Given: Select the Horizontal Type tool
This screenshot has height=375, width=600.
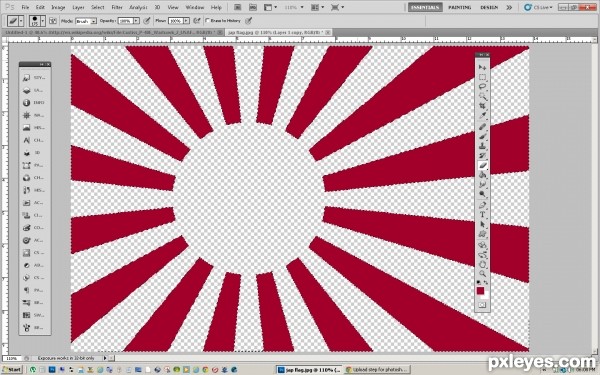Looking at the screenshot, I should [x=482, y=215].
